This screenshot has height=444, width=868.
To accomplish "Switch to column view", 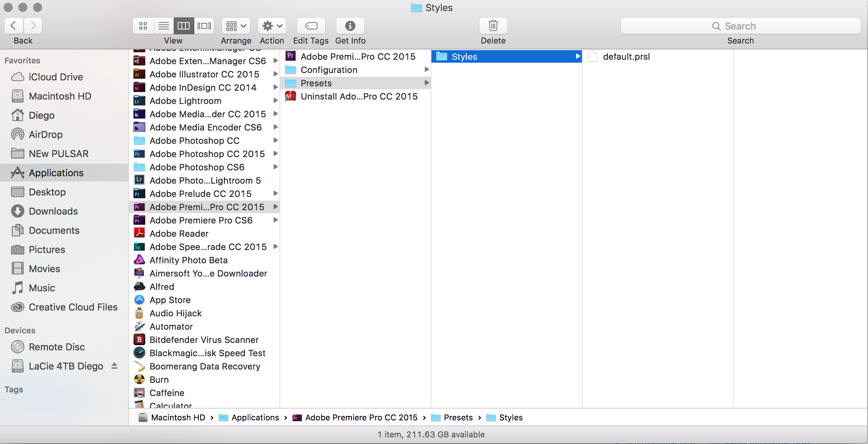I will pyautogui.click(x=184, y=26).
